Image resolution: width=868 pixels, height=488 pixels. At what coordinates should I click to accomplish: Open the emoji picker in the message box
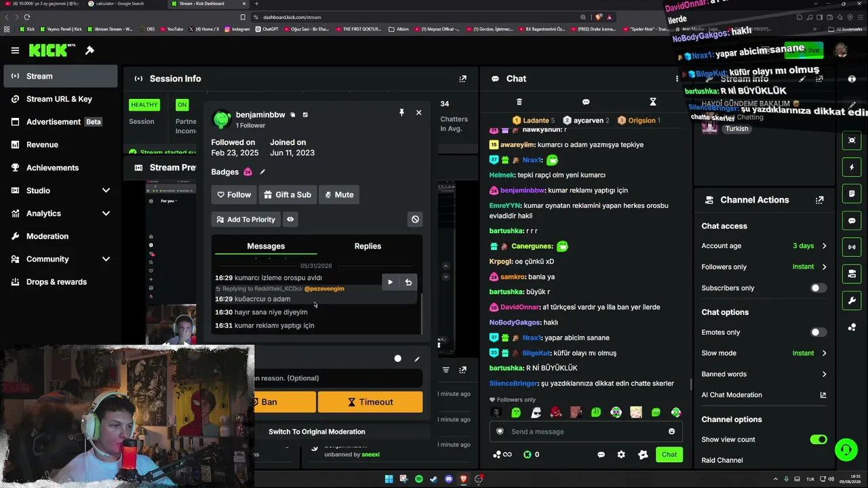coord(671,432)
